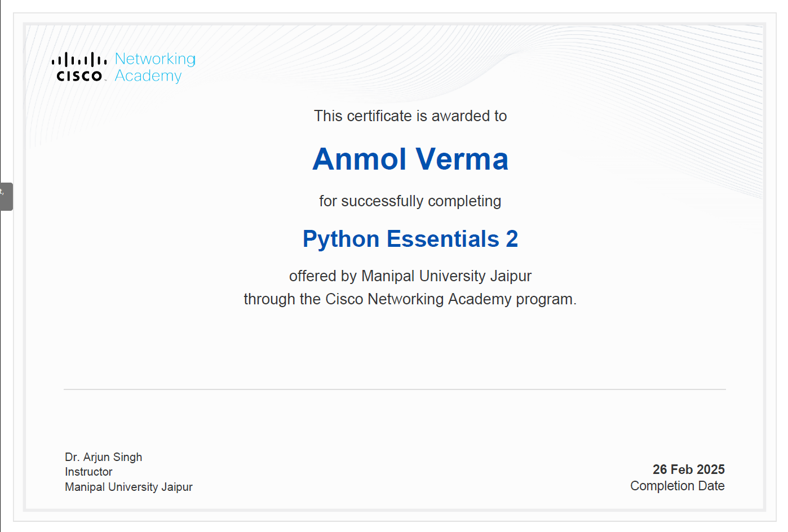The height and width of the screenshot is (532, 788).
Task: Click the Cisco bars logo icon
Action: [79, 59]
